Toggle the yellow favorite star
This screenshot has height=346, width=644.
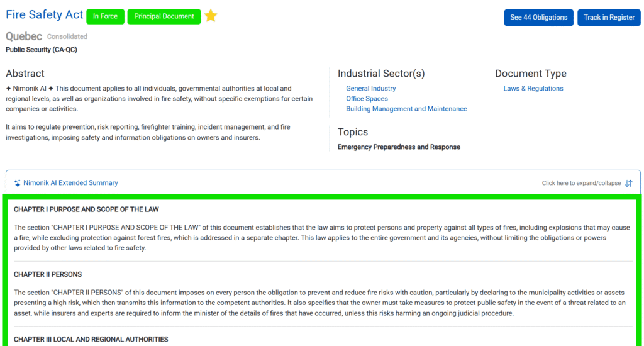[x=211, y=16]
